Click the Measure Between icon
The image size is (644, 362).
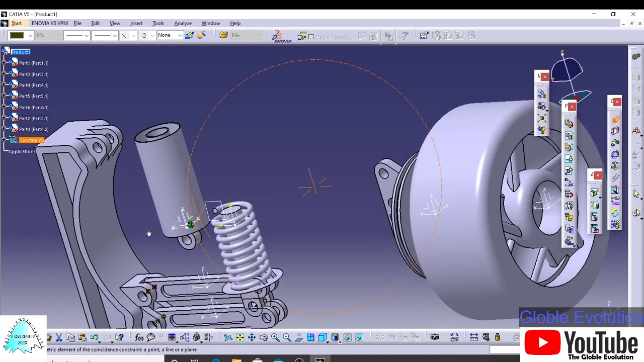(x=473, y=337)
